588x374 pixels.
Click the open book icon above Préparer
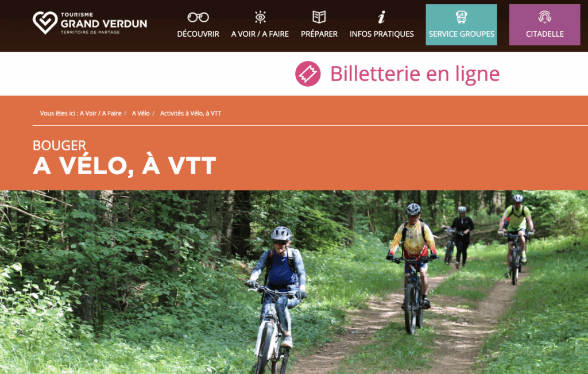click(319, 17)
